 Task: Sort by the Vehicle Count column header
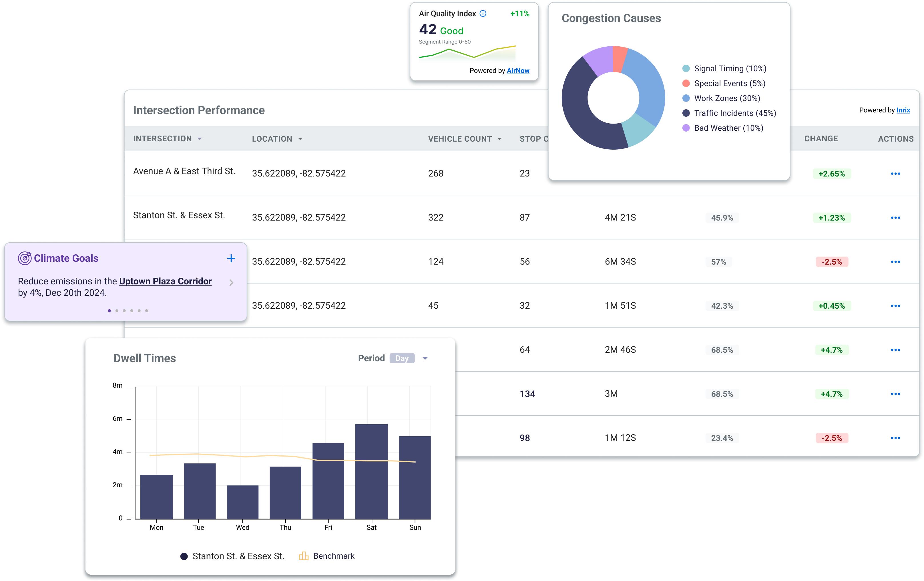click(x=460, y=139)
